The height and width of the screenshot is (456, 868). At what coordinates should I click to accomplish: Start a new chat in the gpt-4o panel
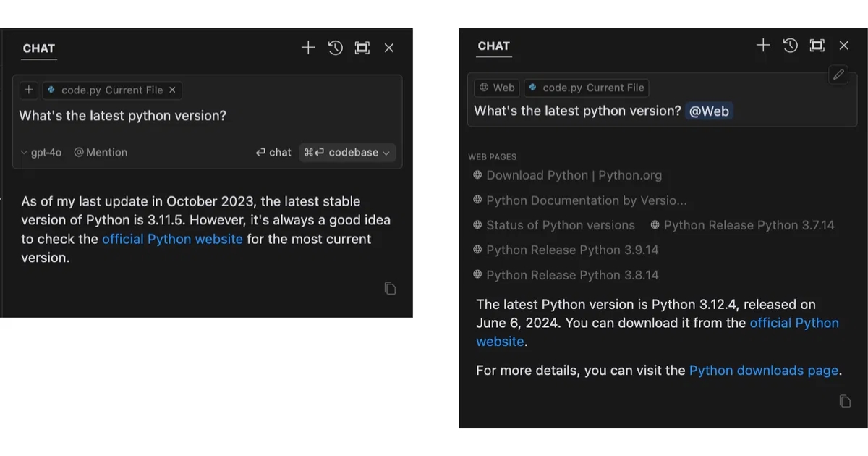click(308, 48)
